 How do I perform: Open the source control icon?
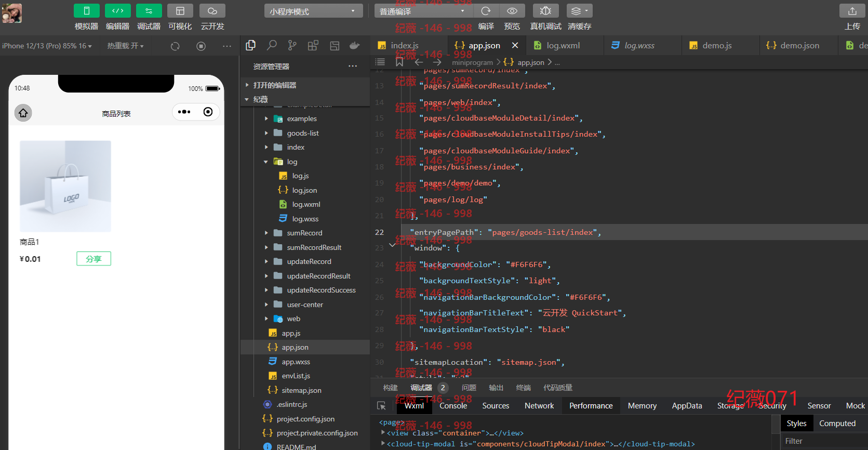point(292,46)
